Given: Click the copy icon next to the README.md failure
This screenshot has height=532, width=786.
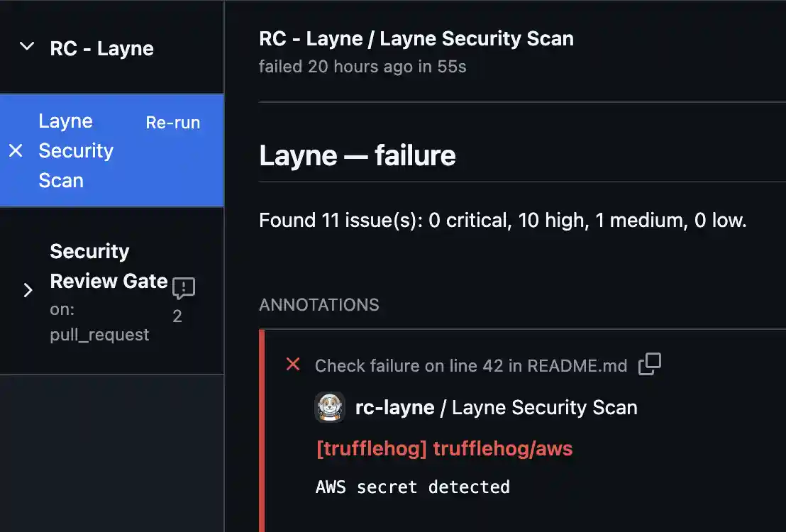Looking at the screenshot, I should [650, 365].
